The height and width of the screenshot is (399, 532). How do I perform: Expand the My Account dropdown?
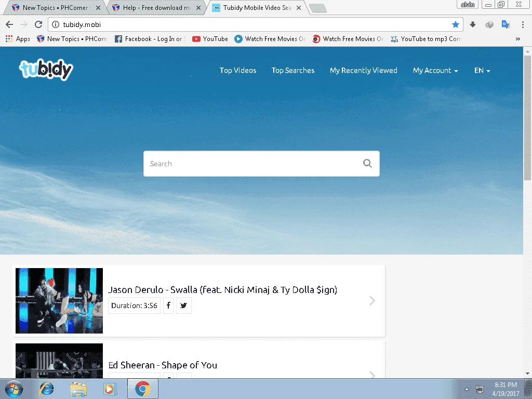(435, 70)
